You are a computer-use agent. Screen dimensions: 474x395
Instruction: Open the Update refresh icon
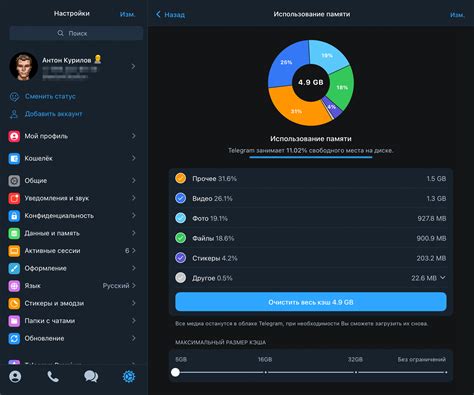pyautogui.click(x=14, y=338)
